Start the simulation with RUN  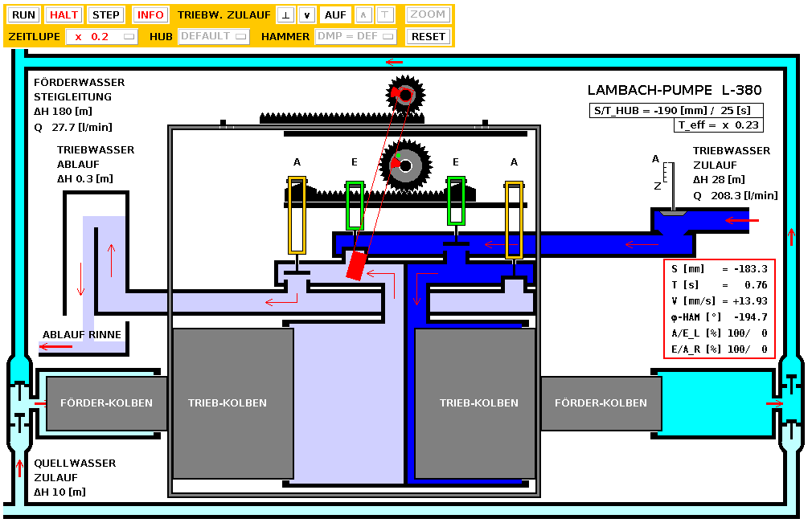point(23,15)
